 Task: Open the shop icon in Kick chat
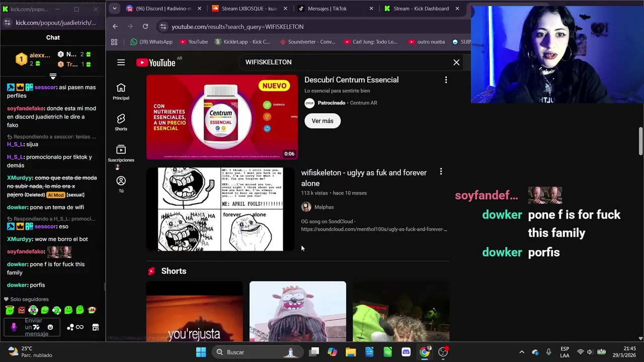96,327
